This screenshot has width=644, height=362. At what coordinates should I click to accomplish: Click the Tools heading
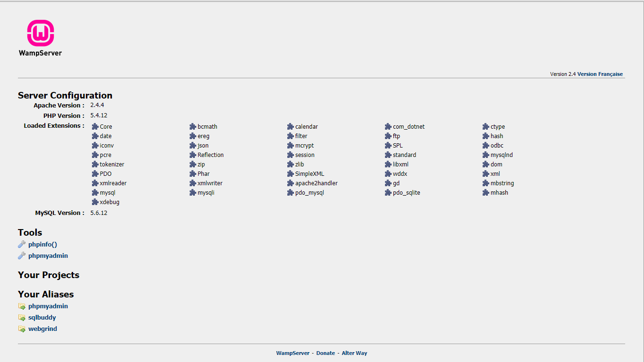30,232
